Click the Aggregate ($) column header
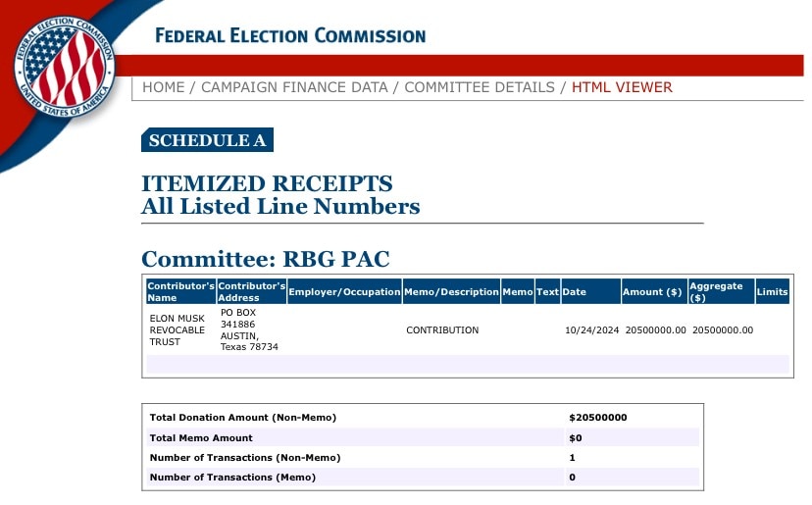 tap(720, 291)
